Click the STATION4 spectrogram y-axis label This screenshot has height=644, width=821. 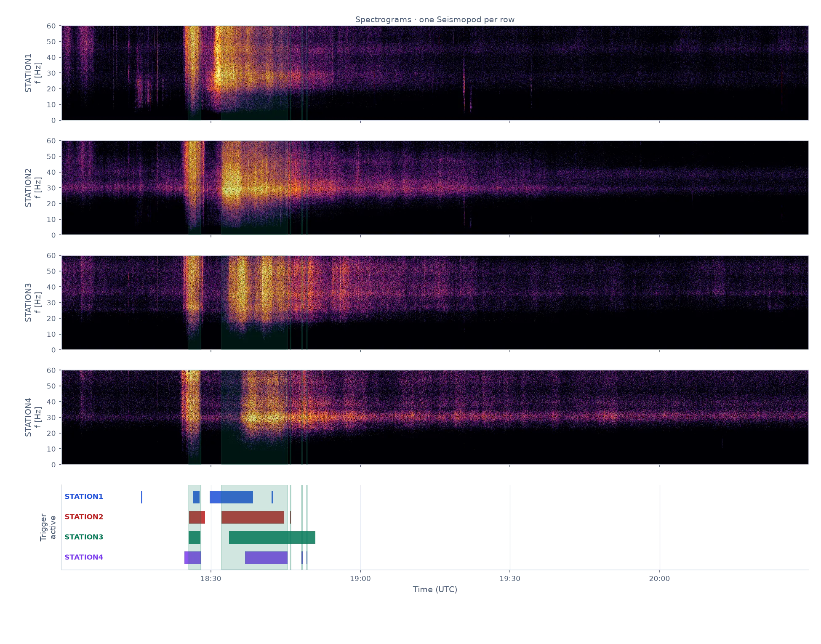pyautogui.click(x=33, y=418)
